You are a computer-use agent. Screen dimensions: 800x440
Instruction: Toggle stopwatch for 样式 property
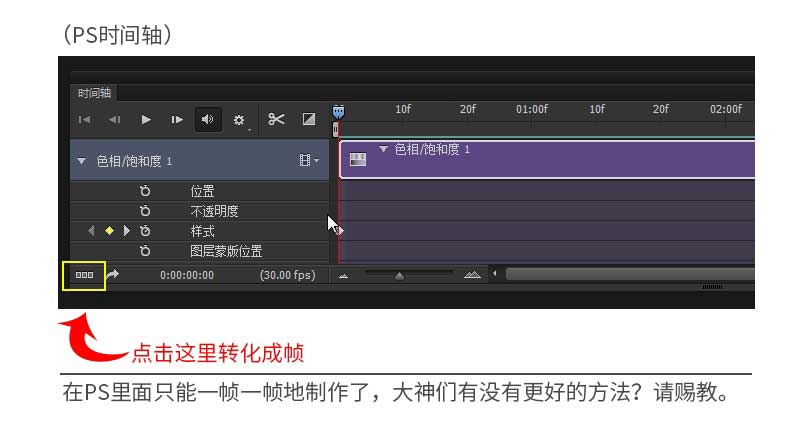(145, 231)
